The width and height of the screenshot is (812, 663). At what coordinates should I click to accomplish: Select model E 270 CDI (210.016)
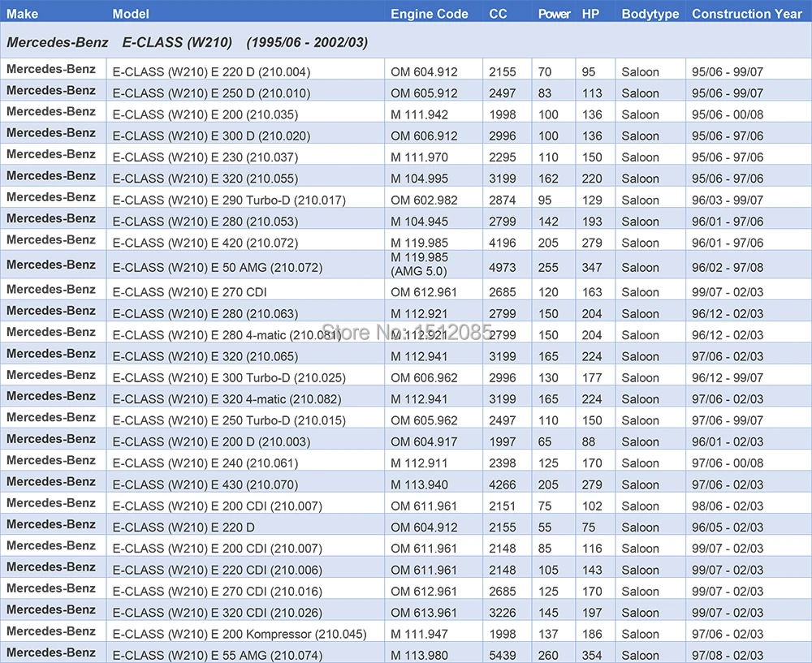[217, 591]
